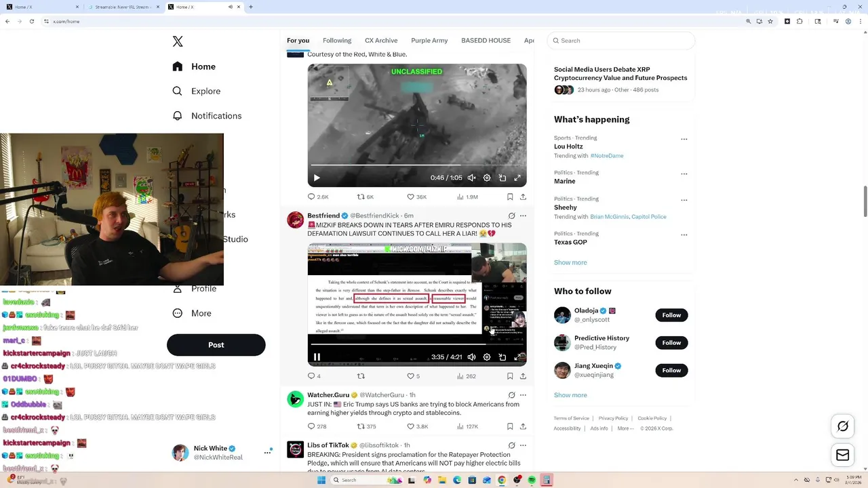Open Grok icon on Libs of TikTok post

click(x=511, y=445)
